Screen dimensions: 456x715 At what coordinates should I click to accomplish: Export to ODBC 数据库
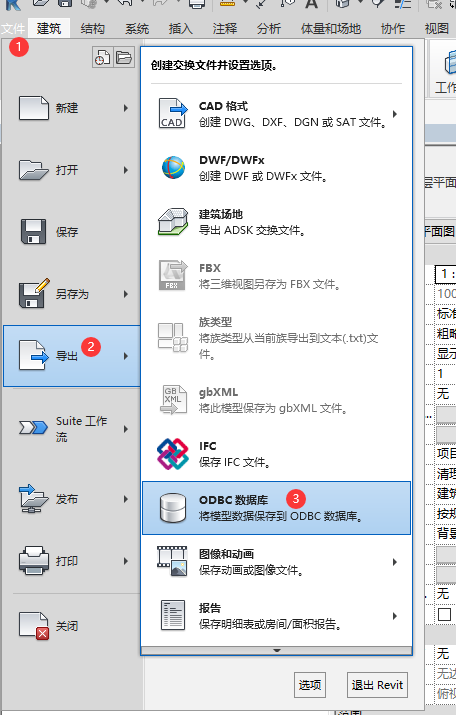coord(276,508)
